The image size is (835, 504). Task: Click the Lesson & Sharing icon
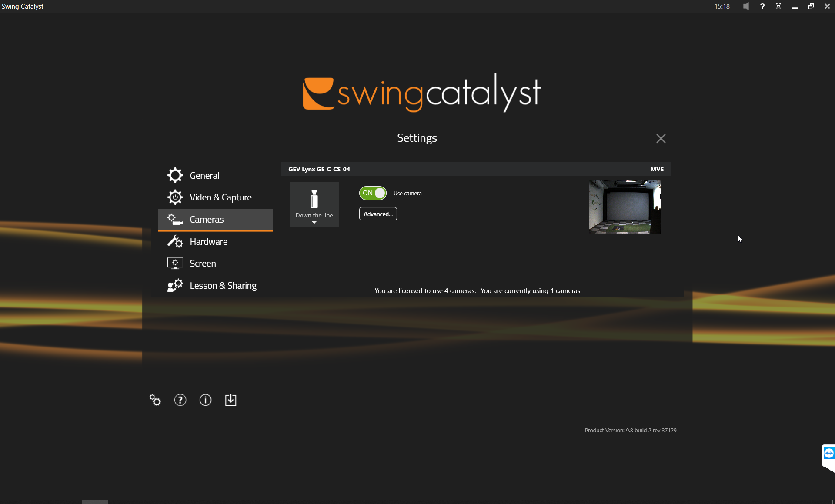pyautogui.click(x=175, y=285)
